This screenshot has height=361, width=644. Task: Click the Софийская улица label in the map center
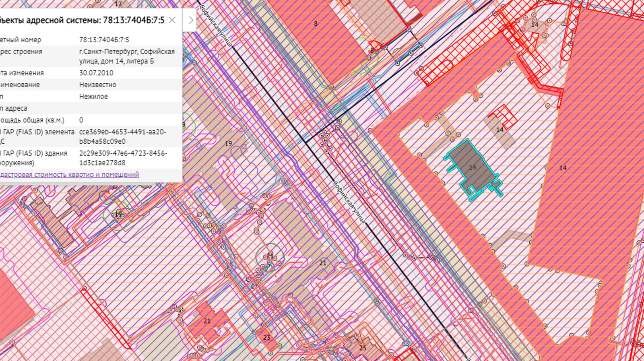click(349, 202)
